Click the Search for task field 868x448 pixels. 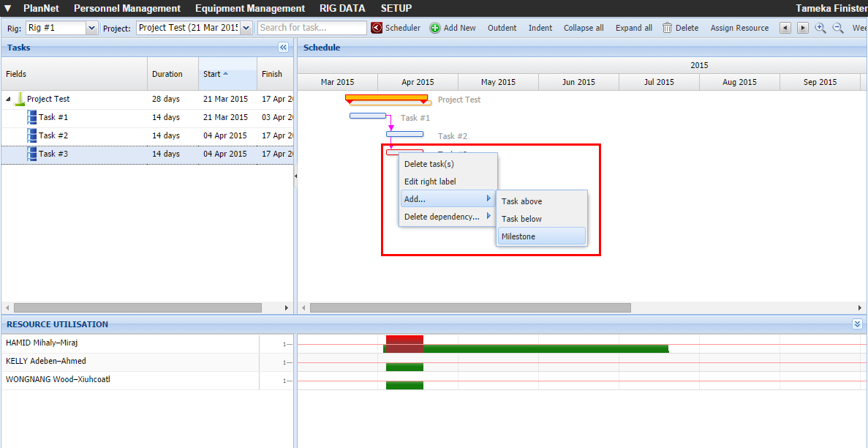[312, 28]
